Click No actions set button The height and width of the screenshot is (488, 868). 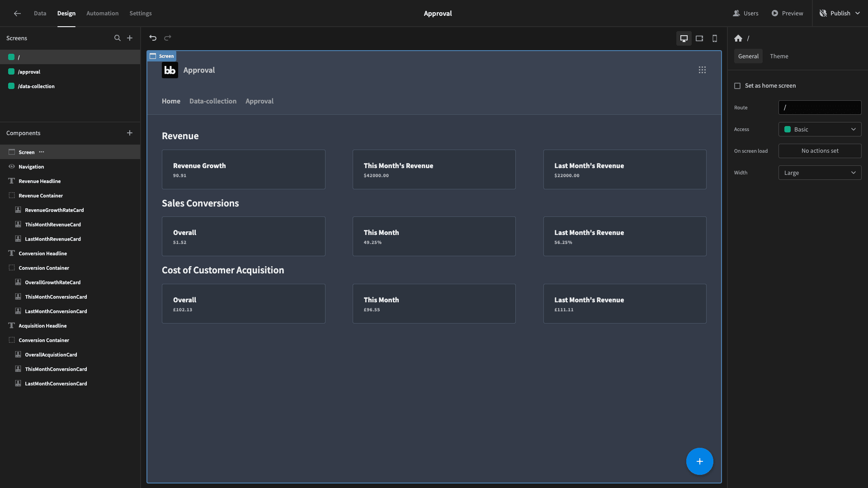(x=820, y=151)
